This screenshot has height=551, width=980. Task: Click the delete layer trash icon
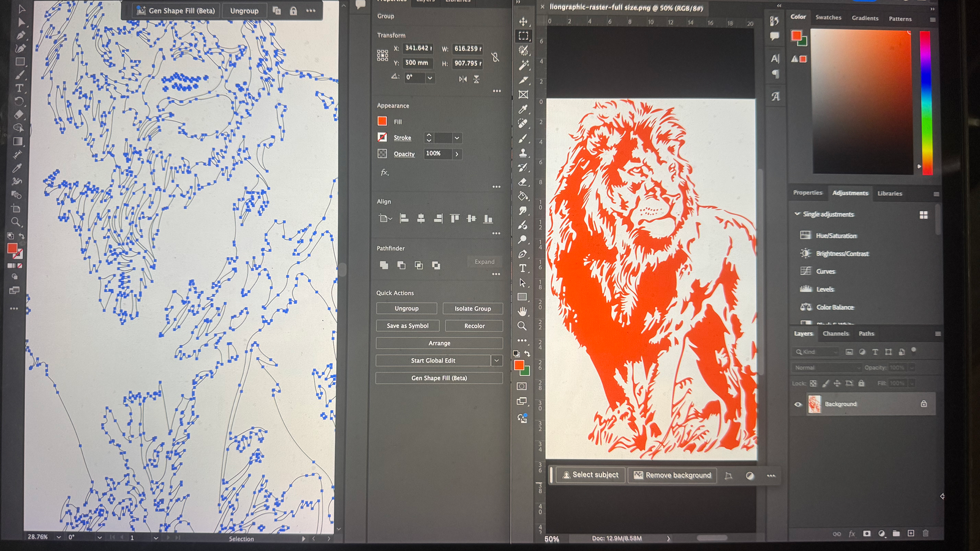(925, 533)
